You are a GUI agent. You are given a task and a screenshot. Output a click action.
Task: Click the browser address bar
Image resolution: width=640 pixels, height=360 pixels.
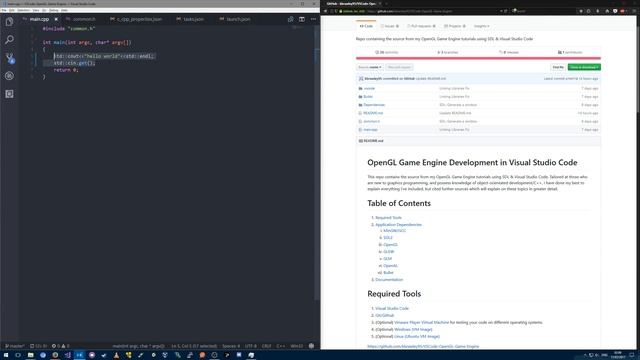[x=416, y=11]
